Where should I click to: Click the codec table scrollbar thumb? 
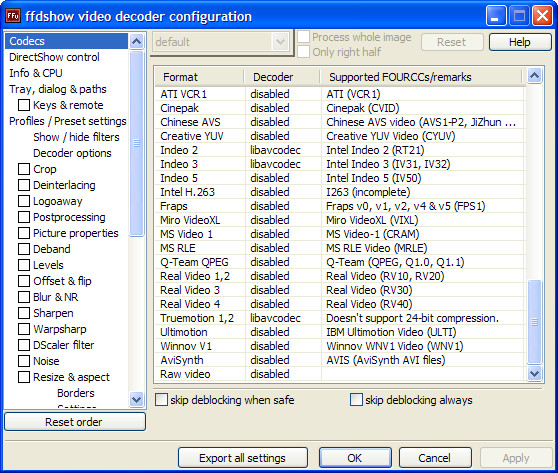pyautogui.click(x=535, y=322)
